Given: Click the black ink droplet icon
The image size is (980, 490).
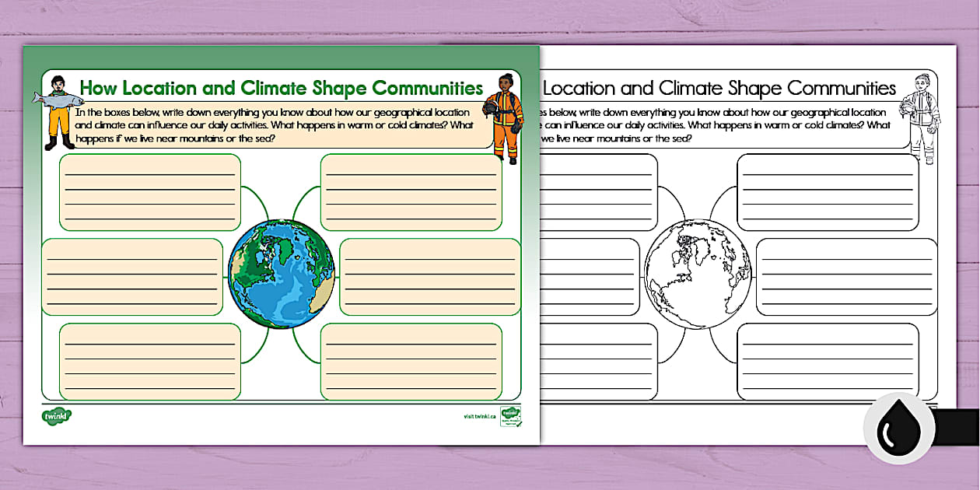Looking at the screenshot, I should point(899,429).
